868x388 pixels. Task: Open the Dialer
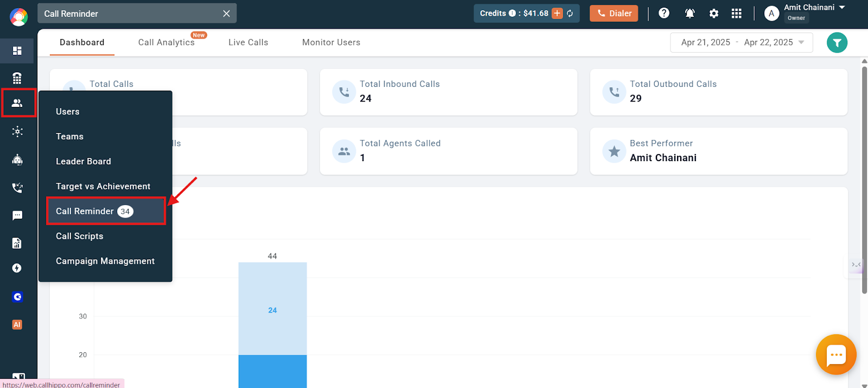[614, 14]
